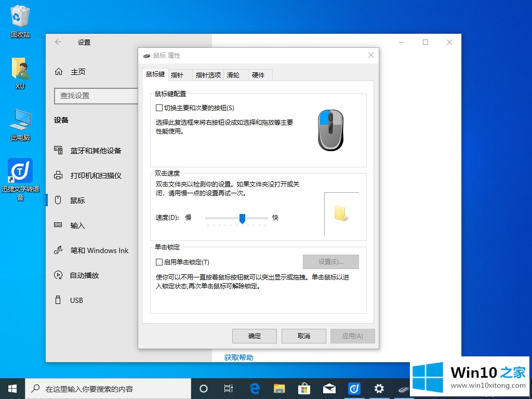This screenshot has width=532, height=399.
Task: Click the Task View taskbar button
Action: tap(228, 389)
